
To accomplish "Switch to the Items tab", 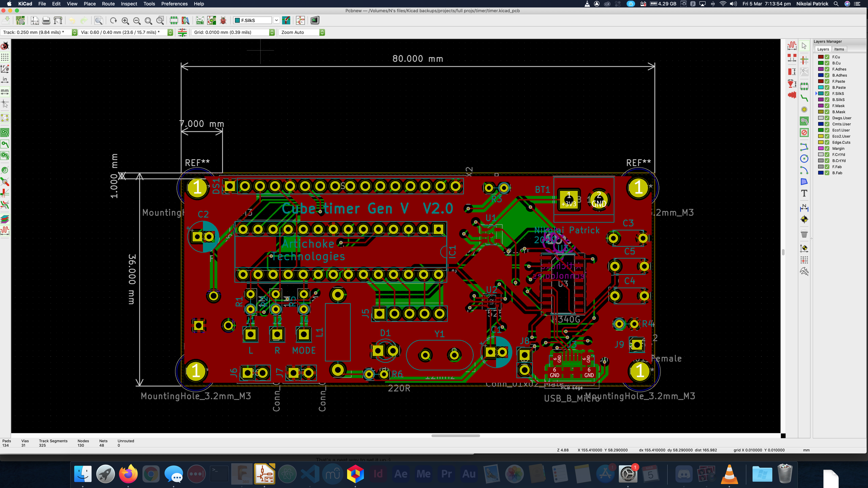I will pyautogui.click(x=839, y=49).
